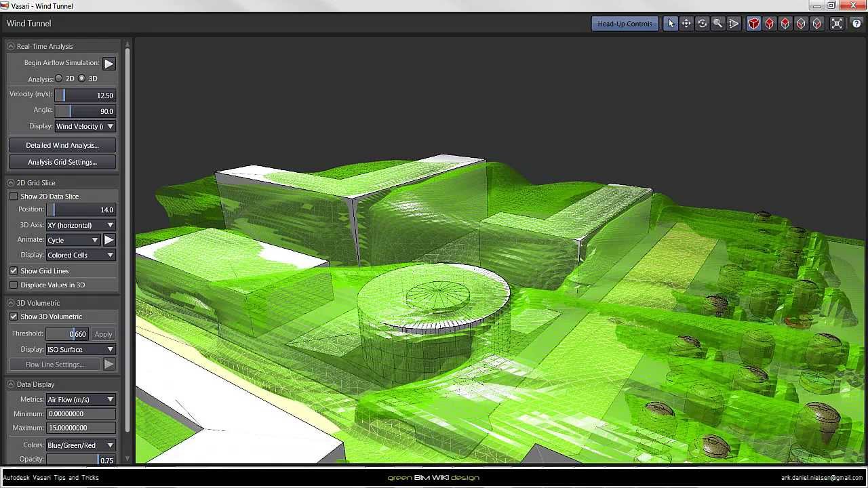Image resolution: width=868 pixels, height=488 pixels.
Task: Select the zoom magnifier tool
Action: [x=717, y=24]
